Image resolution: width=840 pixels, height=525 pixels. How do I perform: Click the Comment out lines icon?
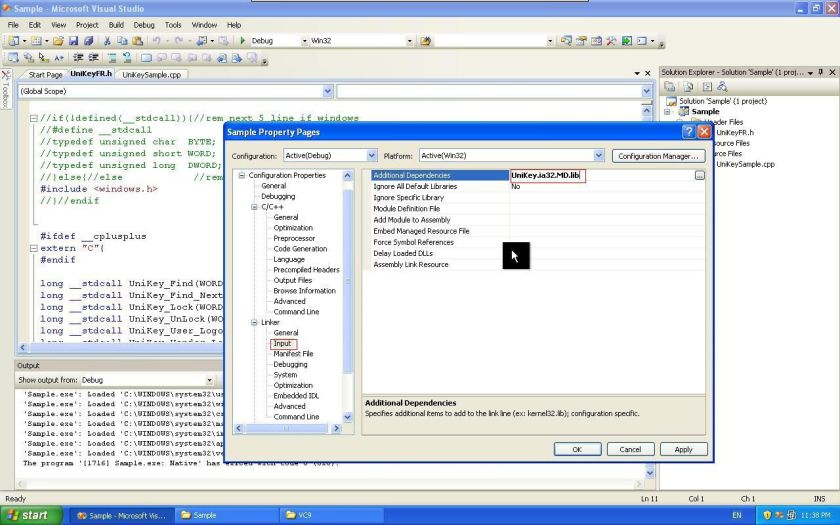pos(112,58)
